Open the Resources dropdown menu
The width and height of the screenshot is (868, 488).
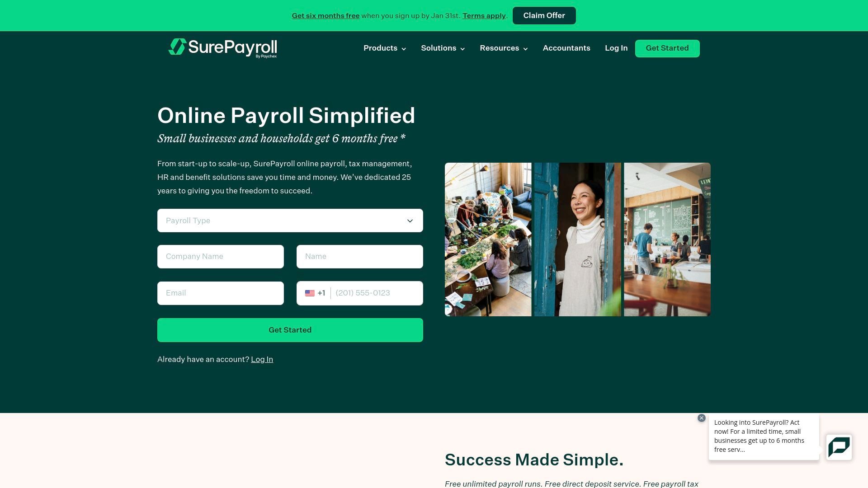504,47
